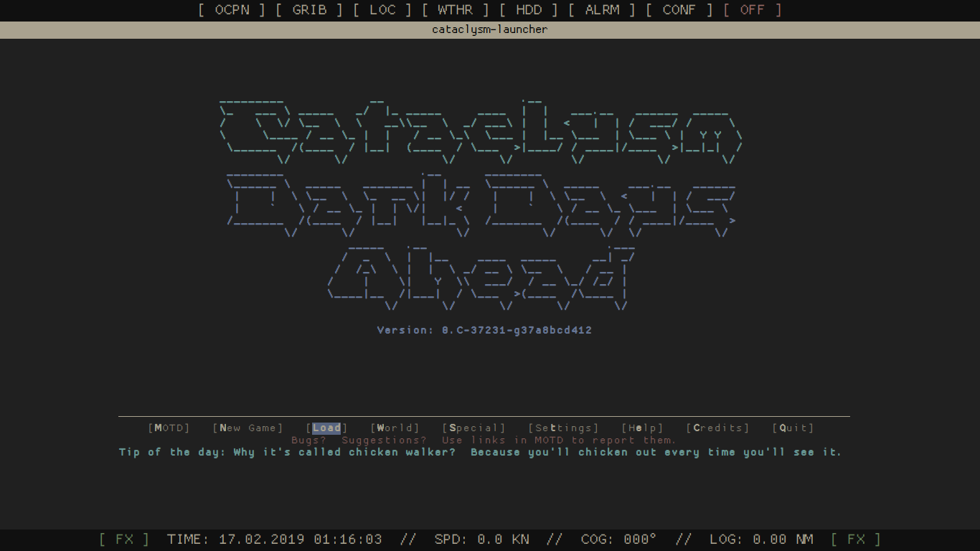
Task: Select the Special menu option
Action: pyautogui.click(x=473, y=428)
